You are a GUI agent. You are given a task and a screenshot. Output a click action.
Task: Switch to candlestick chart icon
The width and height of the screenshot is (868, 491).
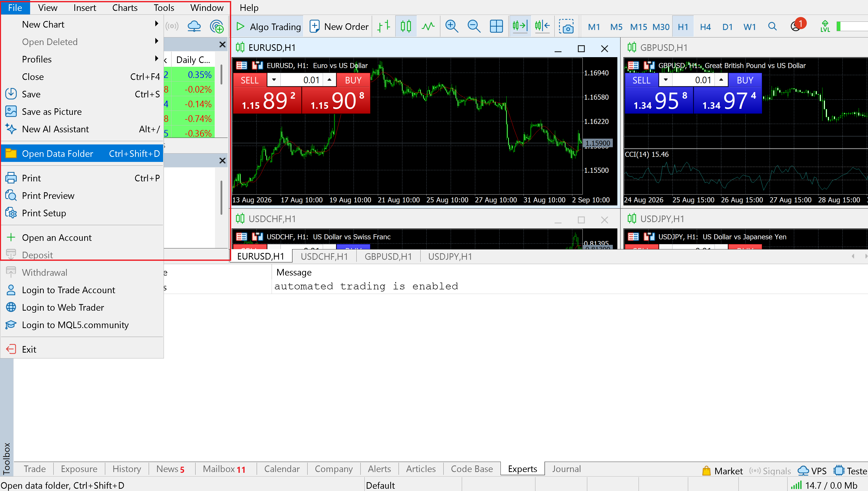tap(406, 26)
